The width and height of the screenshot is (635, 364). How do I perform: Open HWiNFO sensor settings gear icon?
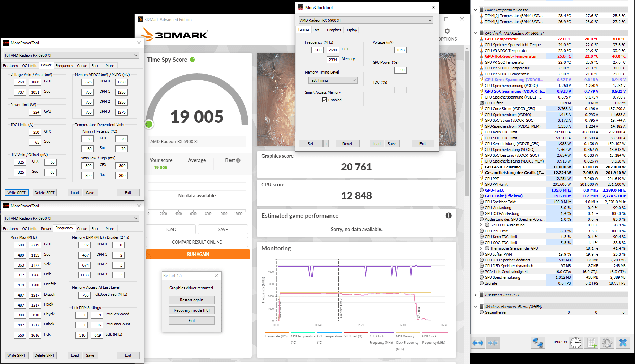607,342
